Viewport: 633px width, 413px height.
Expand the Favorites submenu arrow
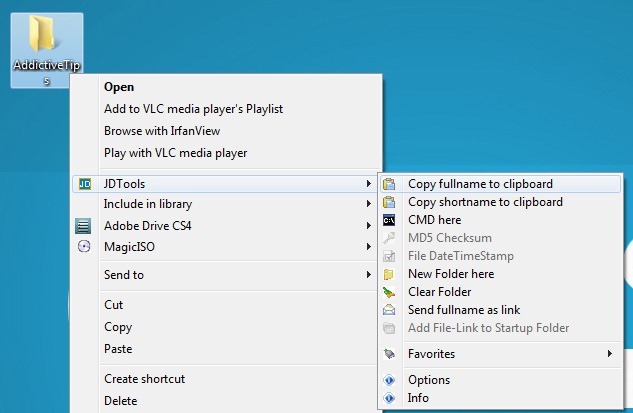coord(610,354)
